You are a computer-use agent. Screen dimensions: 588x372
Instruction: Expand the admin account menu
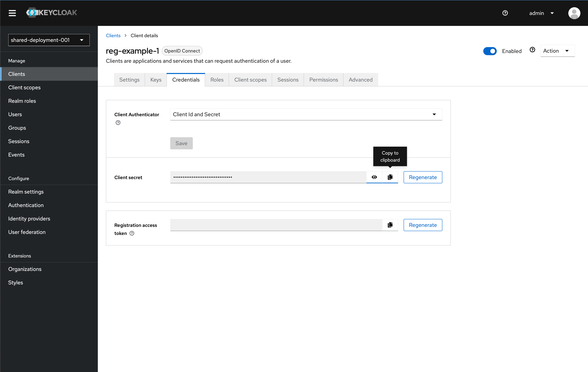pyautogui.click(x=541, y=13)
